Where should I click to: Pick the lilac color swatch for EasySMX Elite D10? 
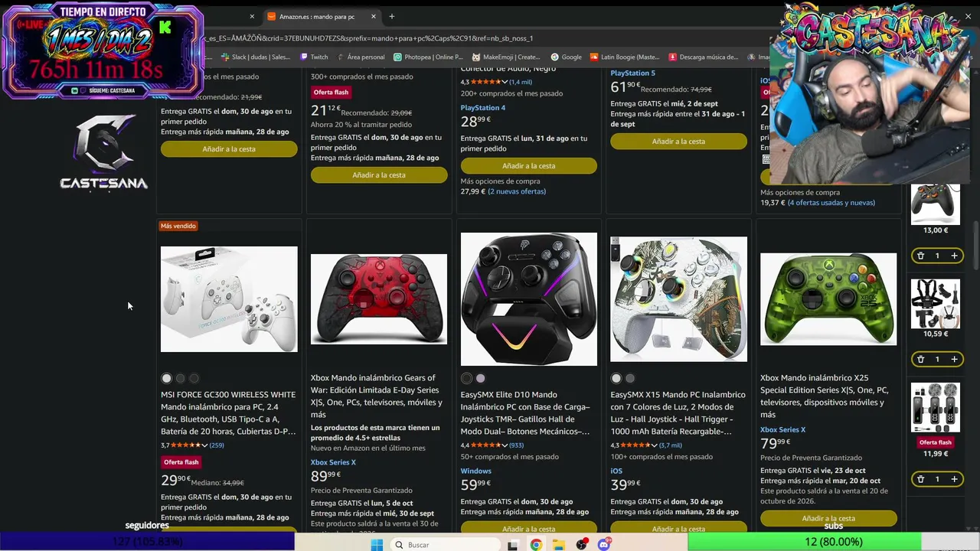click(x=480, y=378)
